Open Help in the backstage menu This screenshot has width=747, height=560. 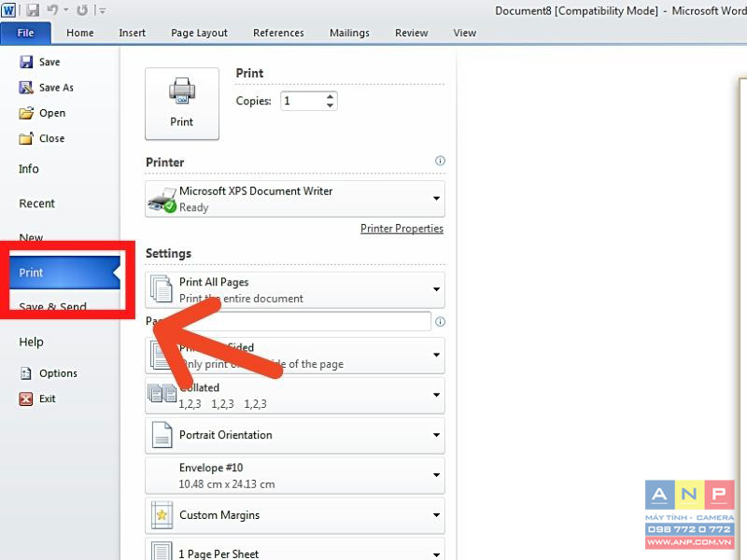click(x=31, y=343)
